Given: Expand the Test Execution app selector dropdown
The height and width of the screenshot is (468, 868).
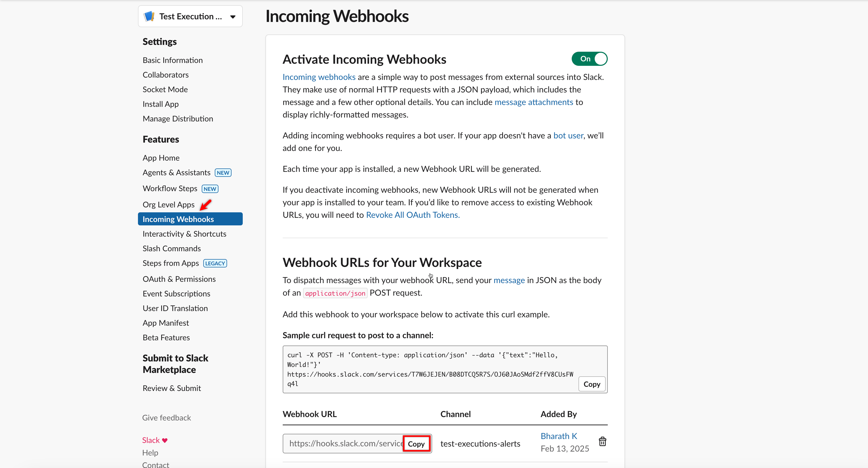Looking at the screenshot, I should 233,16.
